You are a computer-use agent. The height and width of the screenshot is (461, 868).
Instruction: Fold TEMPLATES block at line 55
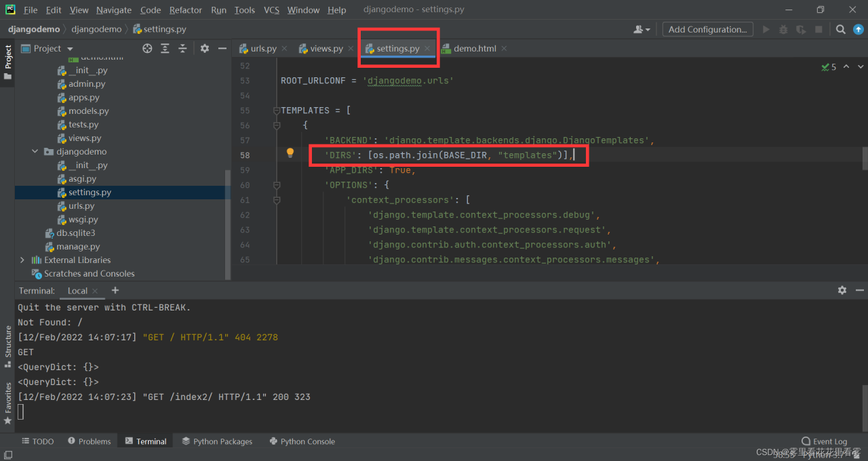pyautogui.click(x=276, y=111)
